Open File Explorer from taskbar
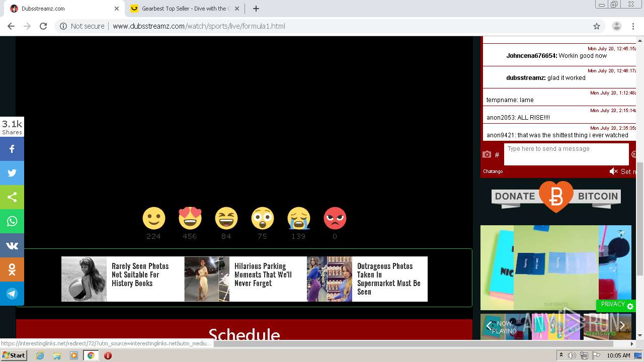Image resolution: width=644 pixels, height=362 pixels. tap(57, 355)
